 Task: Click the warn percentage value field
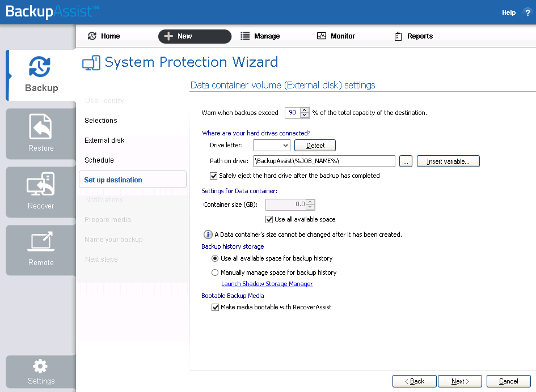(293, 113)
